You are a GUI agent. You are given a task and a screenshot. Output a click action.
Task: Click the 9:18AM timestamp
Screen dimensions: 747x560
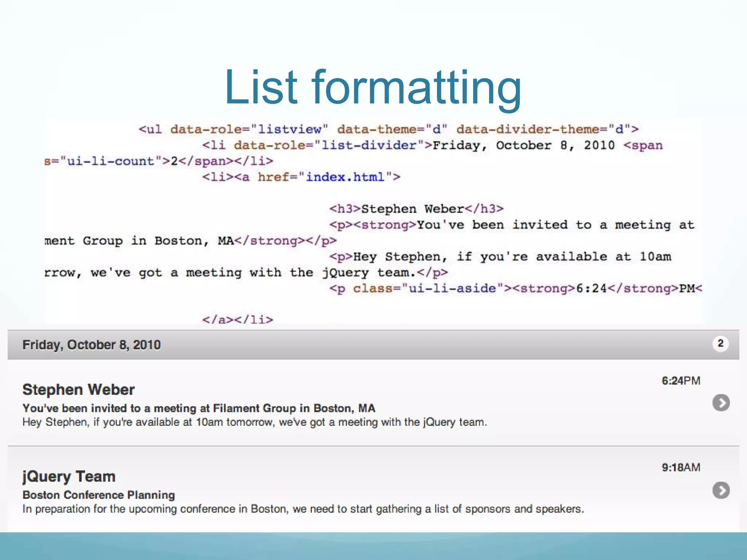pyautogui.click(x=681, y=467)
